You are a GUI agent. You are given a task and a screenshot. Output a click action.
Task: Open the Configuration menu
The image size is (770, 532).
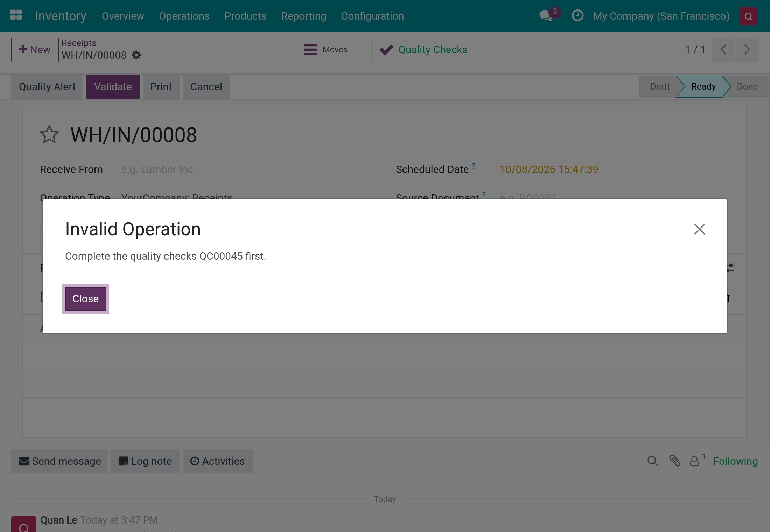(x=372, y=16)
